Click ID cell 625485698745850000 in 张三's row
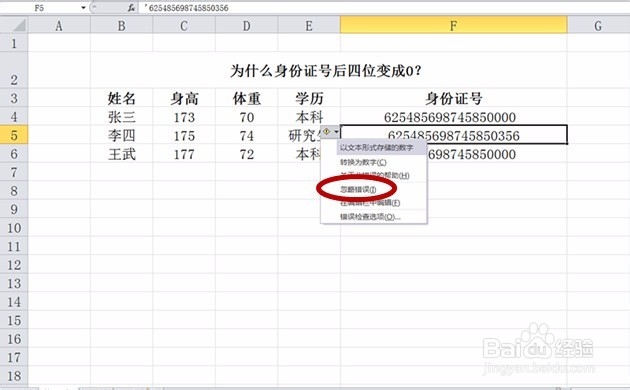This screenshot has width=630, height=390. click(454, 117)
